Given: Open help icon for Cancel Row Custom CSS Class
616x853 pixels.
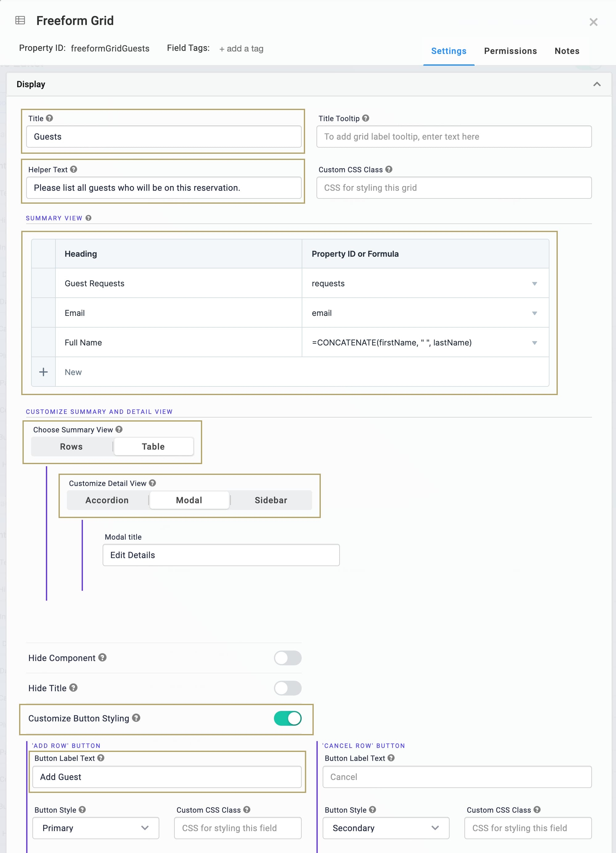Looking at the screenshot, I should tap(537, 810).
